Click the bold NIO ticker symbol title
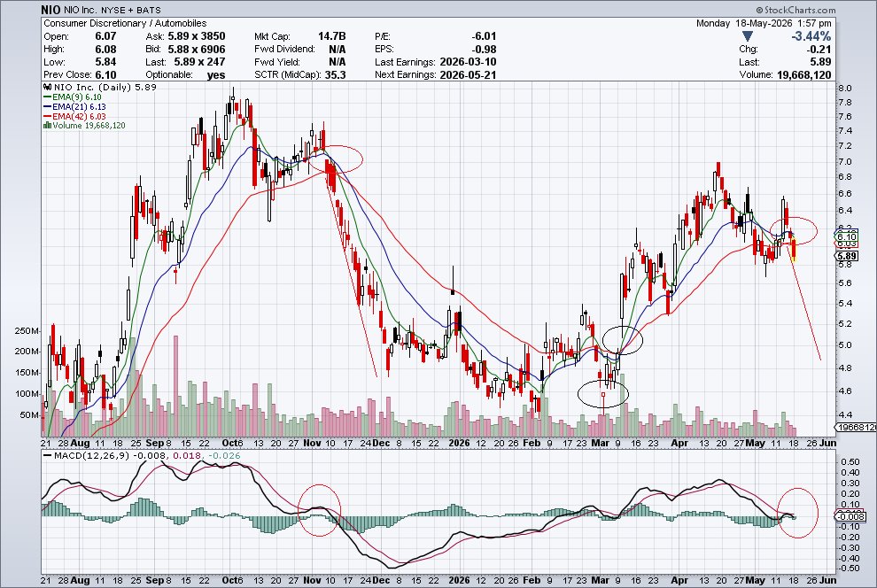This screenshot has height=588, width=877. (50, 10)
